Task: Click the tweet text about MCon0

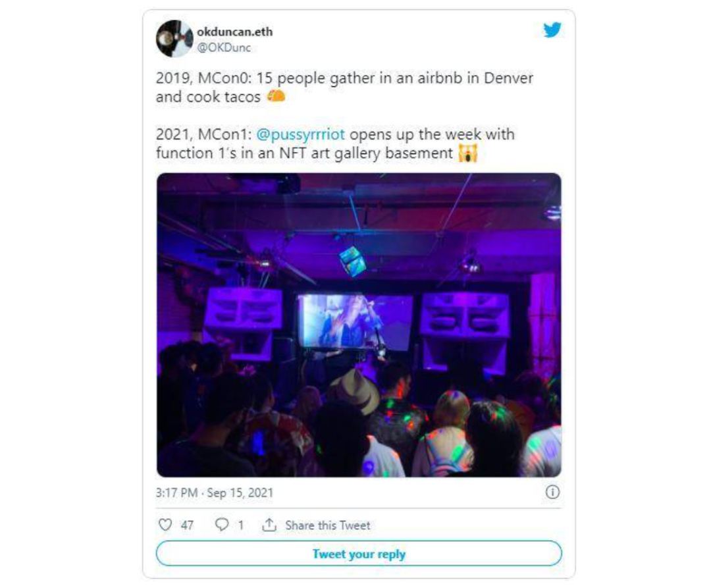Action: (344, 87)
